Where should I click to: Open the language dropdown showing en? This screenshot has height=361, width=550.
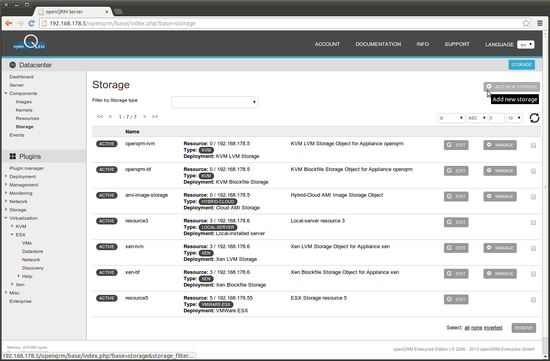coord(526,45)
